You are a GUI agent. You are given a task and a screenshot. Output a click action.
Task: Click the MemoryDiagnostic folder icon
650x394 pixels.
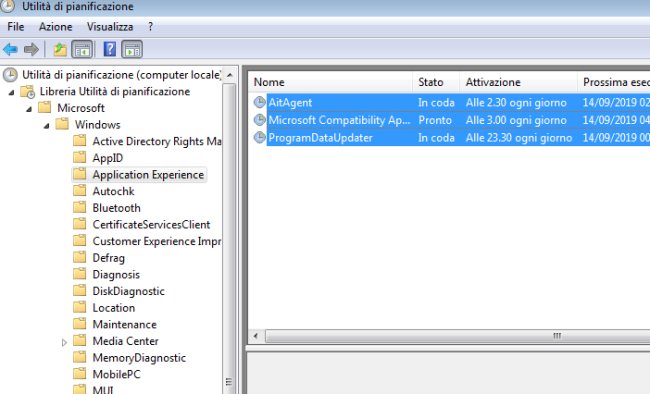coord(80,357)
